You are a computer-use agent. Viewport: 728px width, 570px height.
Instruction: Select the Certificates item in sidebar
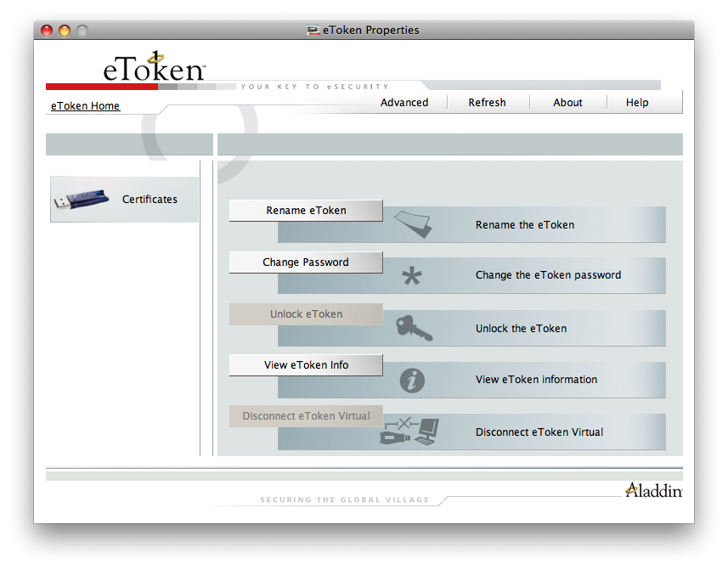tap(150, 200)
